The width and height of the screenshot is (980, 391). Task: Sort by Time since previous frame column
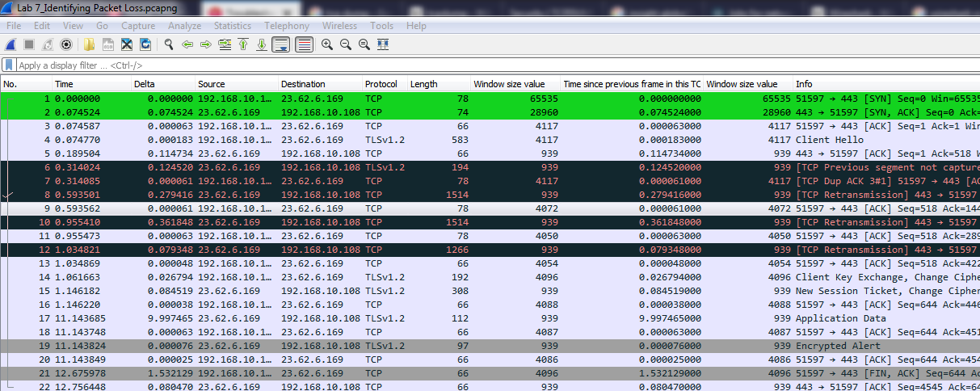pos(632,84)
